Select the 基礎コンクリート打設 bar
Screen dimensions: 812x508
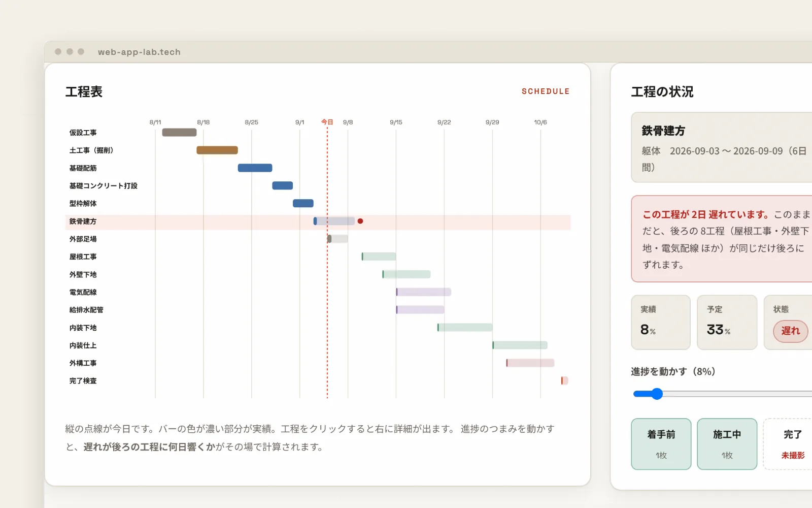283,185
